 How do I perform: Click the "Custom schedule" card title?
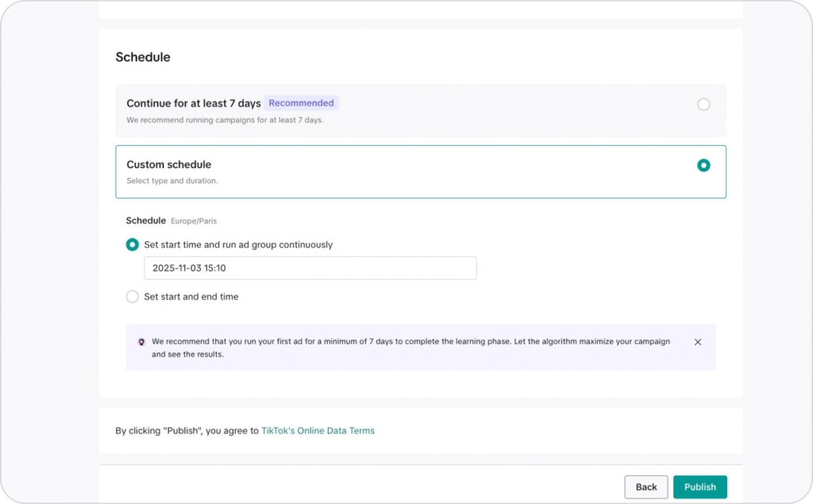[169, 164]
